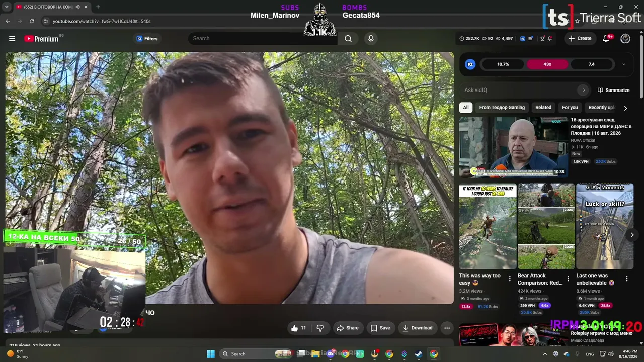Open vidIQ trophy achievements icon

[x=542, y=39]
